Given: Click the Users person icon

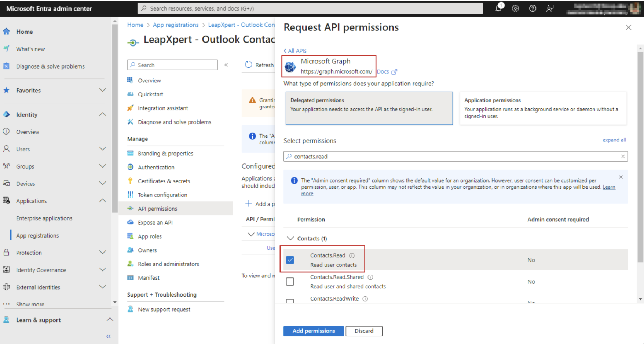Looking at the screenshot, I should pyautogui.click(x=6, y=149).
